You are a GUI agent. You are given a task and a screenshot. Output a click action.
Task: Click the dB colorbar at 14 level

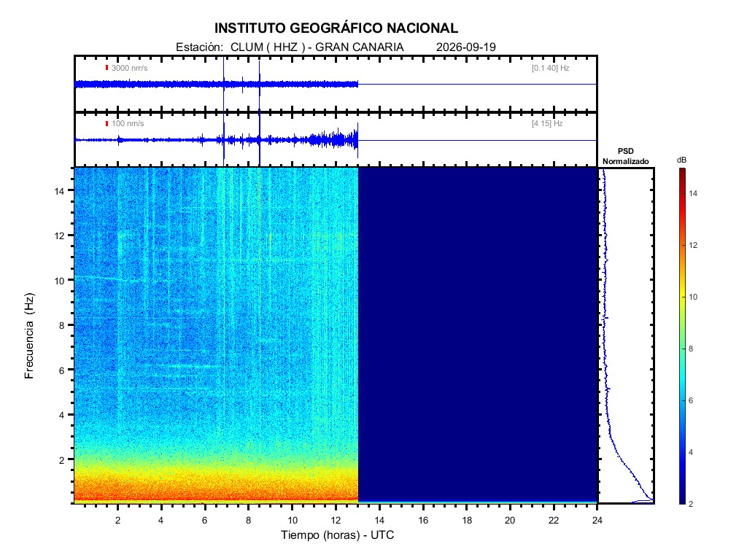[x=682, y=193]
